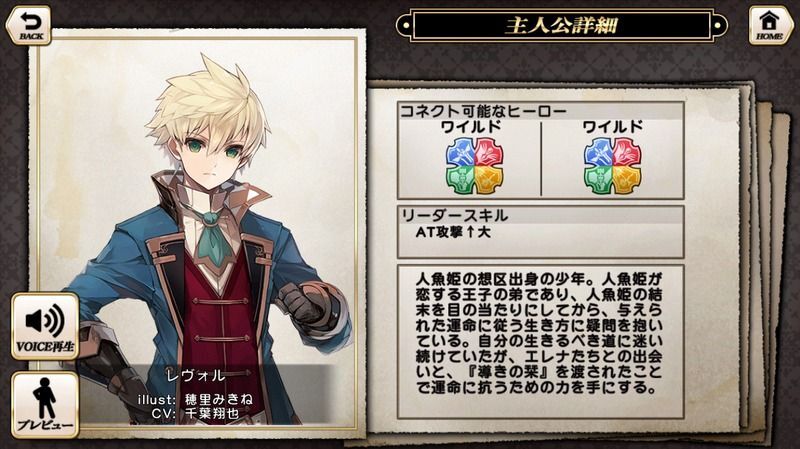Image resolution: width=800 pixels, height=449 pixels.
Task: Tap the character description text box
Action: pyautogui.click(x=541, y=341)
